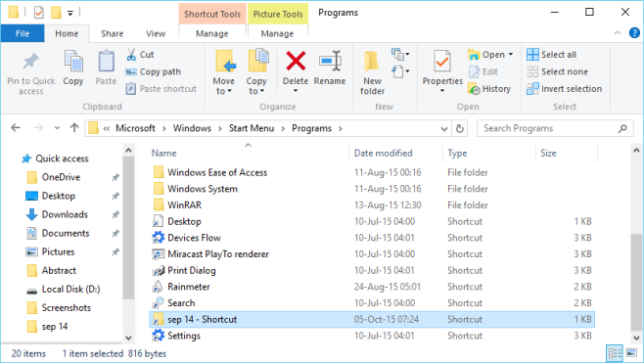Open the File menu
This screenshot has width=644, height=363.
tap(23, 33)
